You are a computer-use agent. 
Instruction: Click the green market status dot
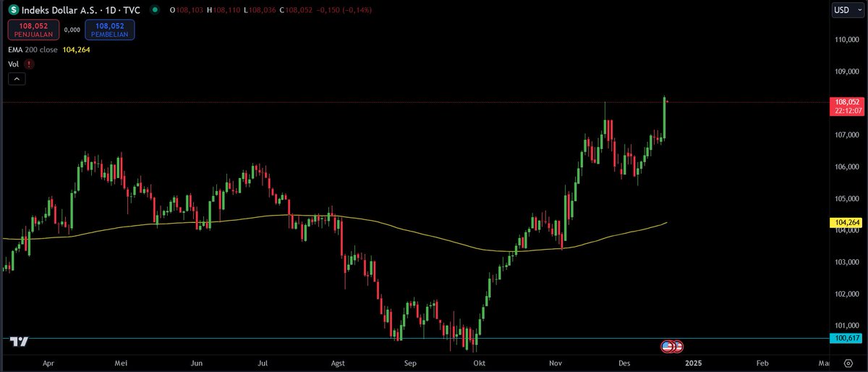click(x=154, y=10)
